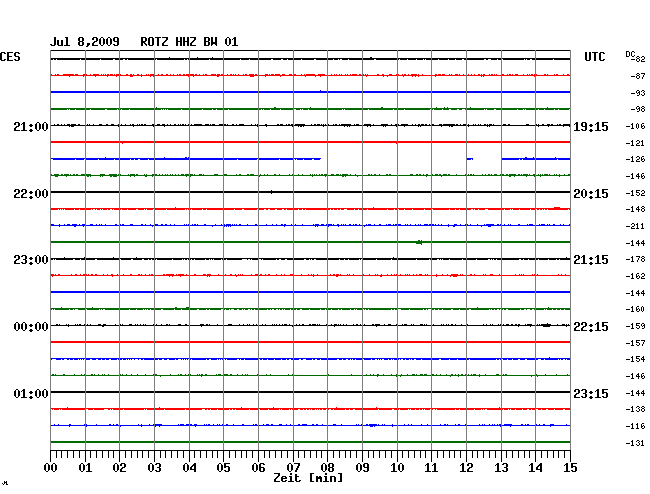Click the x-axis minute label 15
650x494 pixels.
click(570, 468)
